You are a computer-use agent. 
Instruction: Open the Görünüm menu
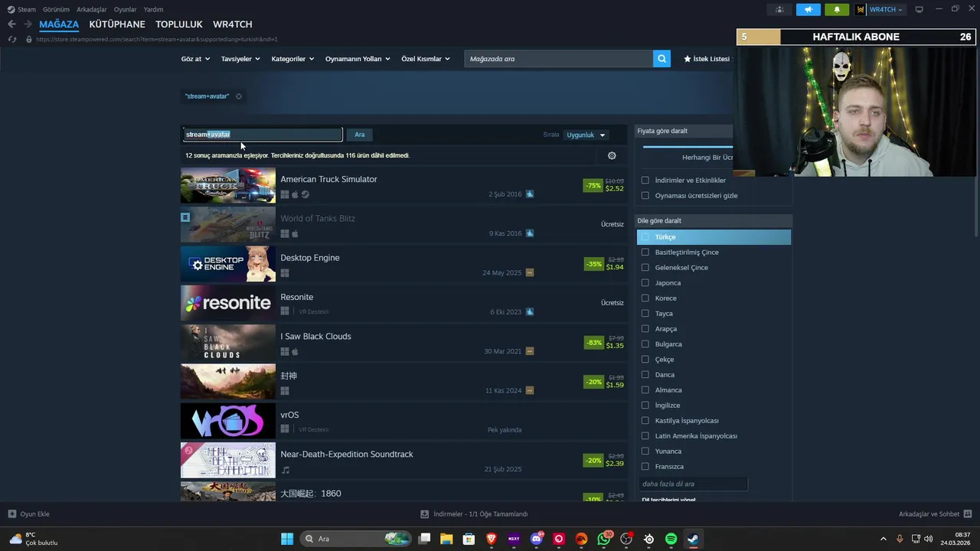click(56, 9)
